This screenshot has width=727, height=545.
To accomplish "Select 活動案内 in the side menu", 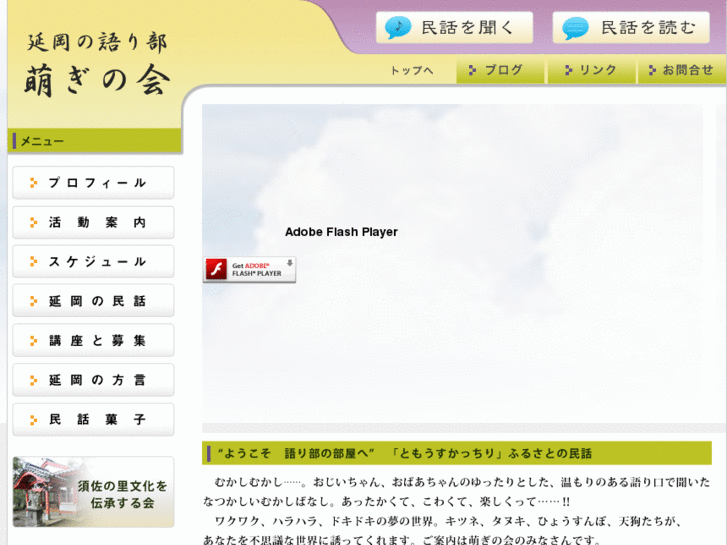I will coord(93,223).
